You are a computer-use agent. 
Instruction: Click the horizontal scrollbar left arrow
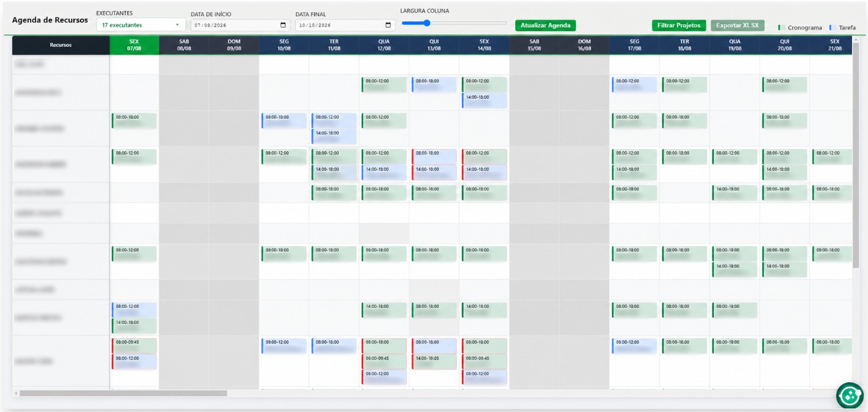pos(15,393)
